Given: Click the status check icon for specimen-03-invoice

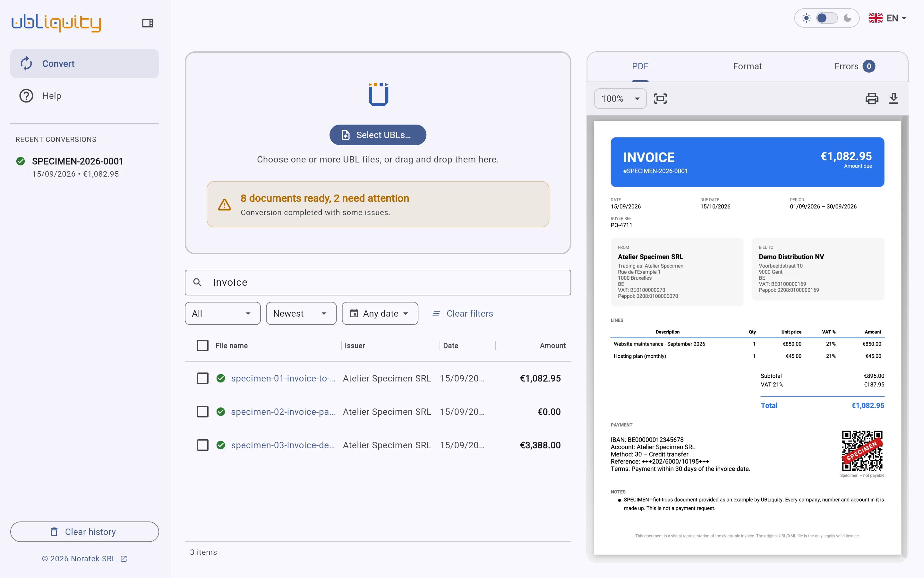Looking at the screenshot, I should pyautogui.click(x=221, y=445).
